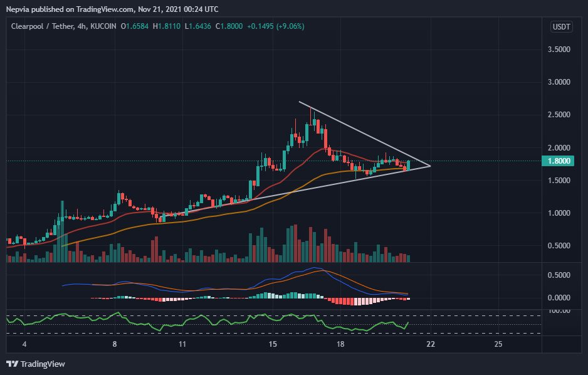Click the 1.8000 price label
This screenshot has height=375, width=588.
[x=559, y=161]
